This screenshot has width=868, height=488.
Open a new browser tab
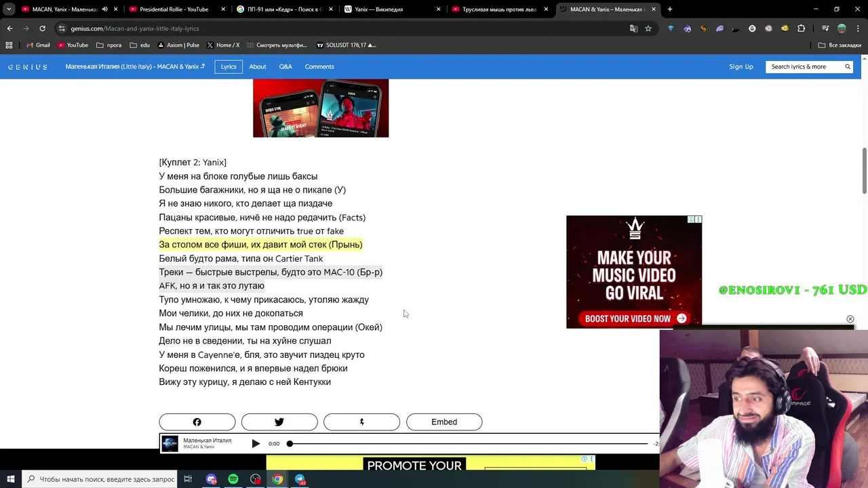[669, 9]
